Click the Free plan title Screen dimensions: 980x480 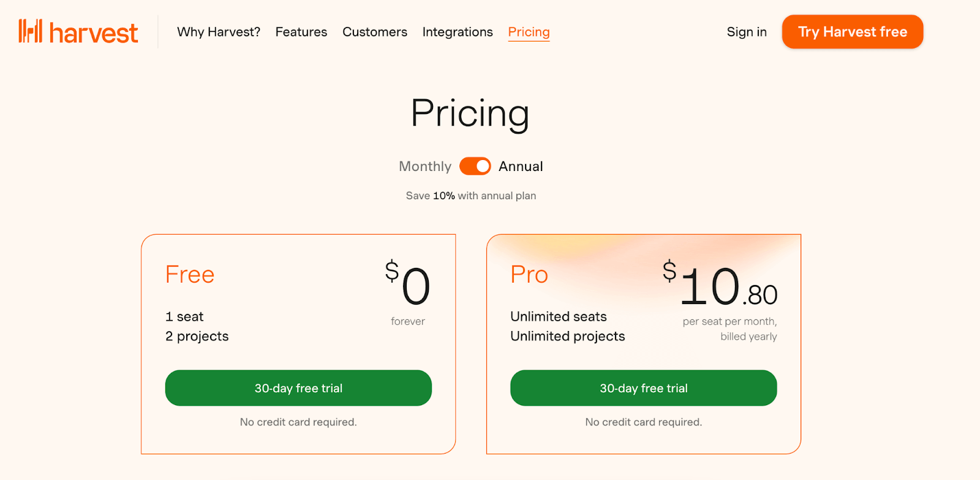pyautogui.click(x=190, y=275)
